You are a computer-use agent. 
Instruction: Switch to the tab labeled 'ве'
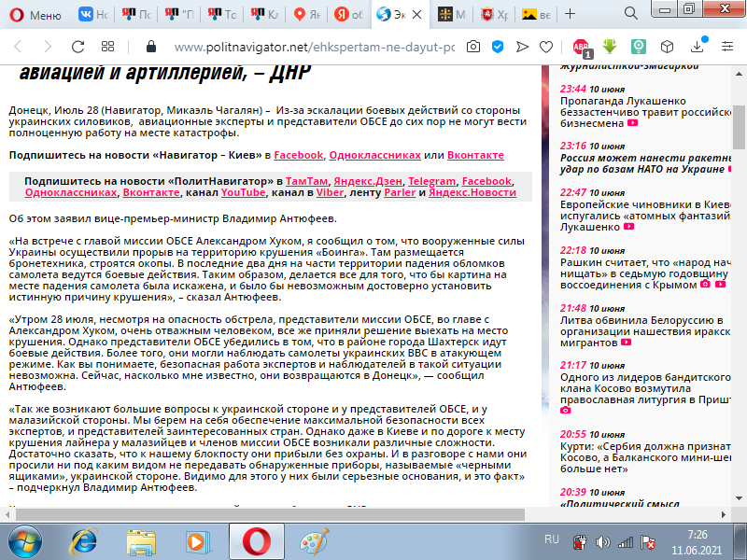pyautogui.click(x=535, y=14)
